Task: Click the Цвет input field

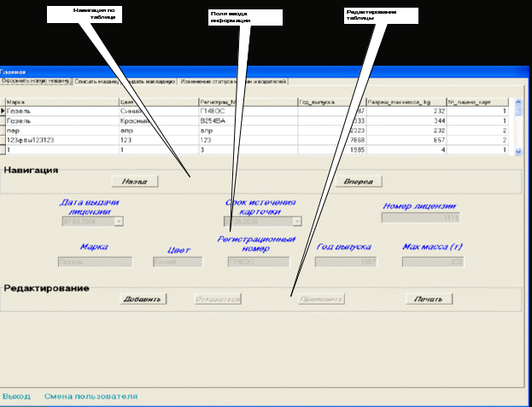Action: [x=178, y=262]
